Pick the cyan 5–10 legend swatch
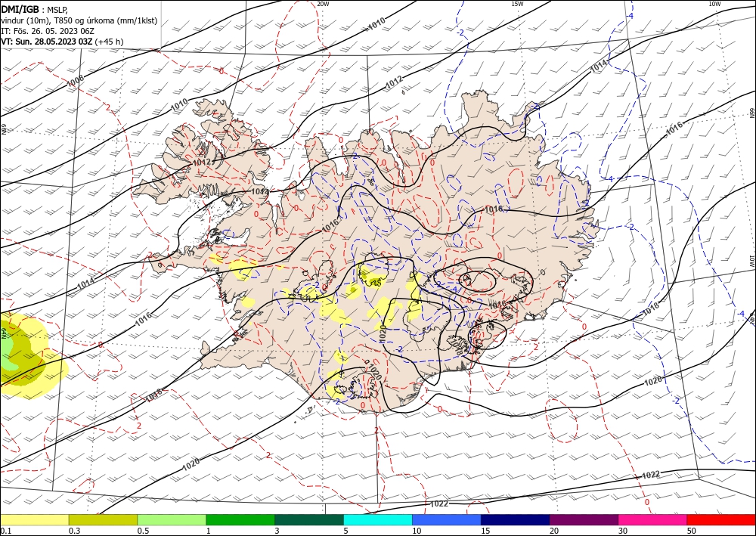 coord(378,519)
